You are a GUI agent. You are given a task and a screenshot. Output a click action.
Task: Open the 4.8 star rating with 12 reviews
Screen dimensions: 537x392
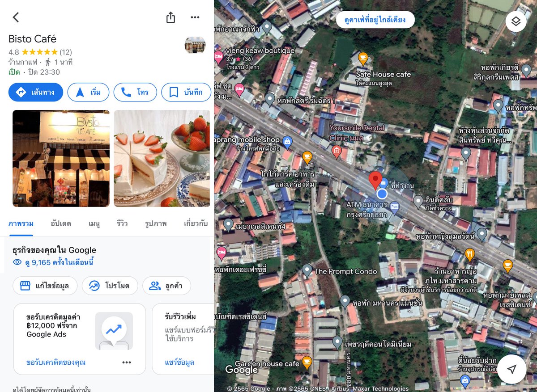(40, 52)
